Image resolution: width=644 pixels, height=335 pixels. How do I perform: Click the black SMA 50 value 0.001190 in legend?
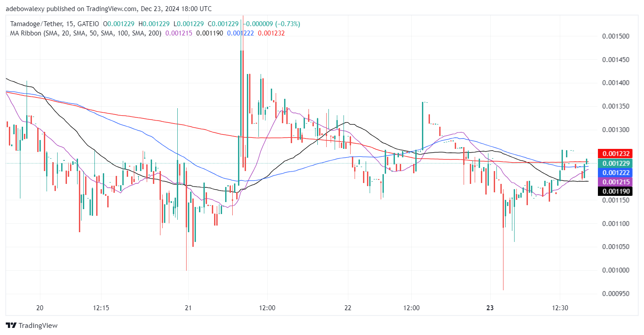pyautogui.click(x=210, y=33)
